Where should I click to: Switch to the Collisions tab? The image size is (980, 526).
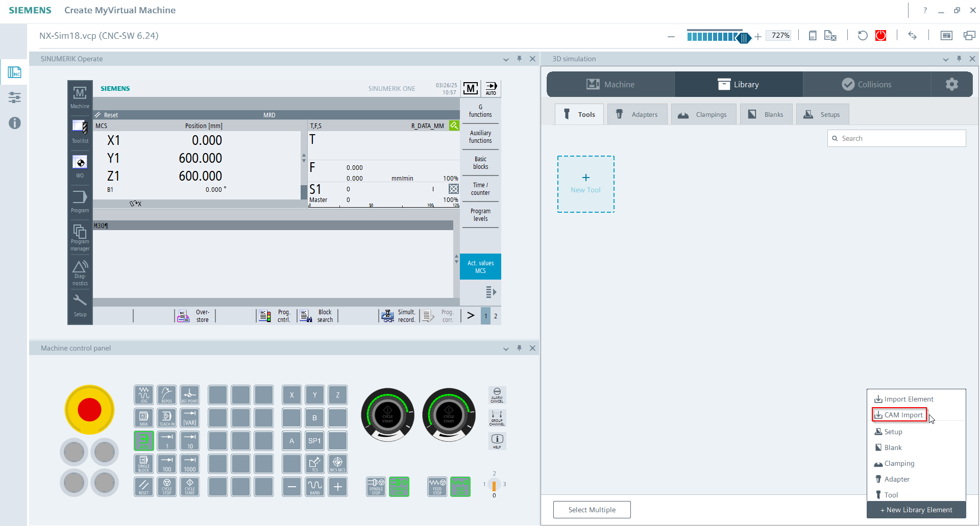pos(868,84)
